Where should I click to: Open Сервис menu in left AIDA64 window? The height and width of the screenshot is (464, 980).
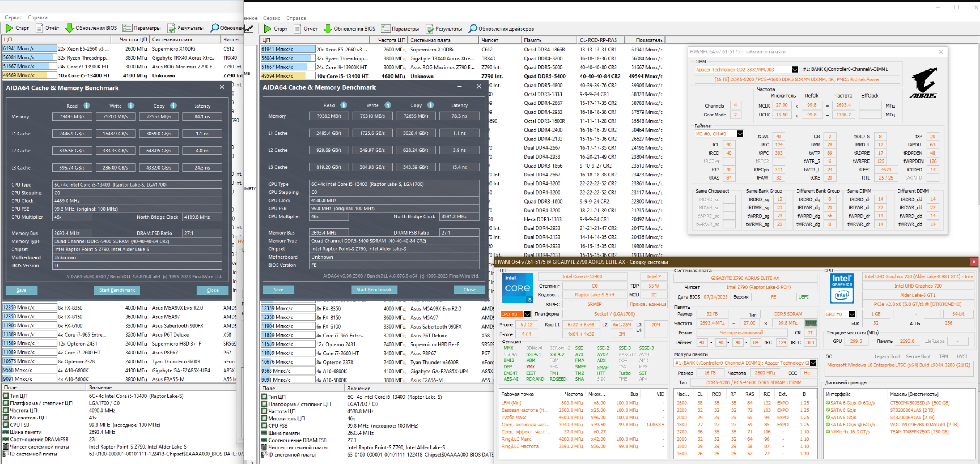point(14,17)
